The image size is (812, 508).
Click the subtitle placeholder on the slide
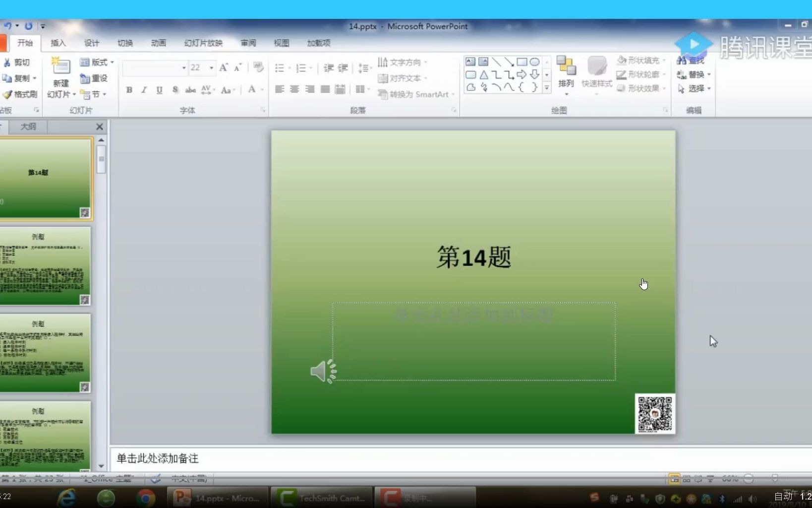[x=474, y=341]
